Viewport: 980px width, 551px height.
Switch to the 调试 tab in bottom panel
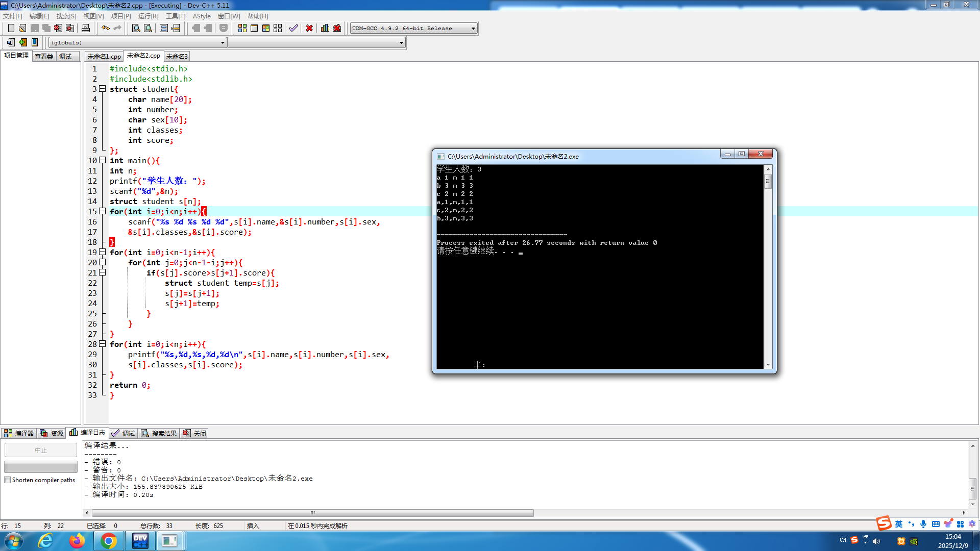pos(124,433)
